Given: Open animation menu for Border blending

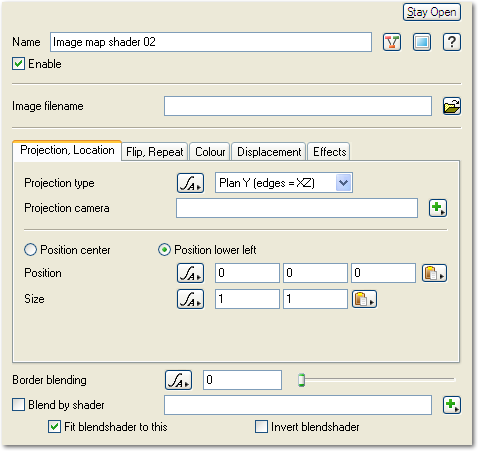Looking at the screenshot, I should click(x=178, y=380).
